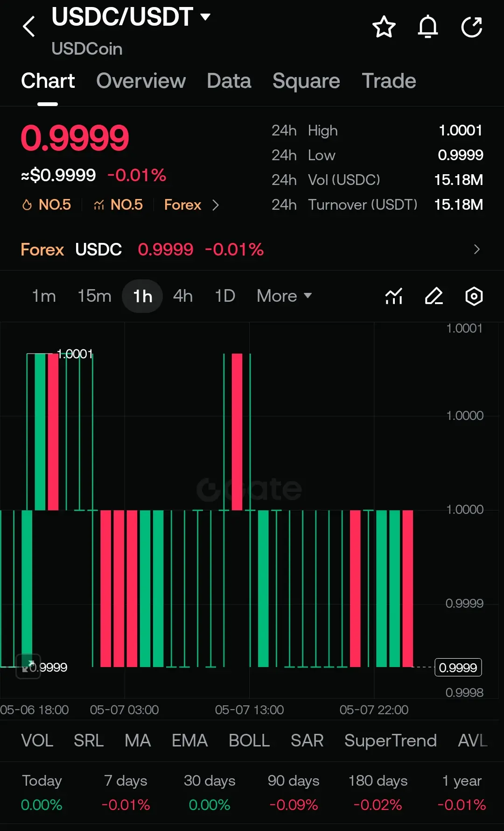
Task: Select the 1D timeframe
Action: pyautogui.click(x=224, y=296)
